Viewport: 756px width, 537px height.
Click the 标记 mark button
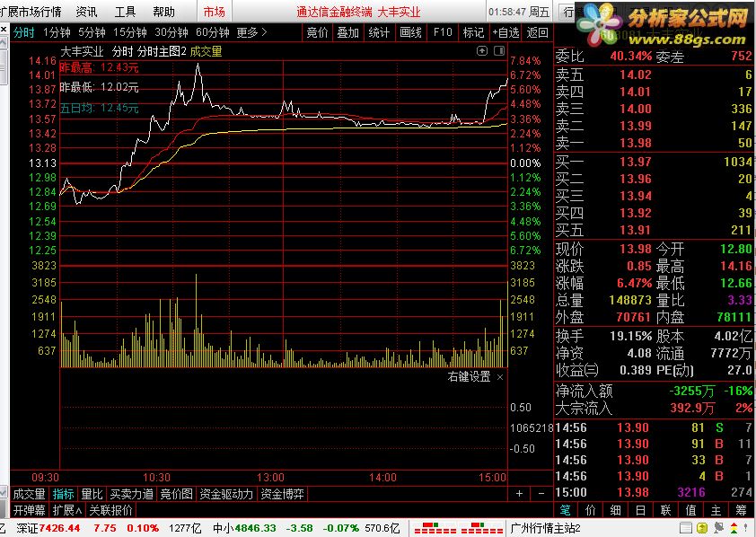(x=473, y=33)
